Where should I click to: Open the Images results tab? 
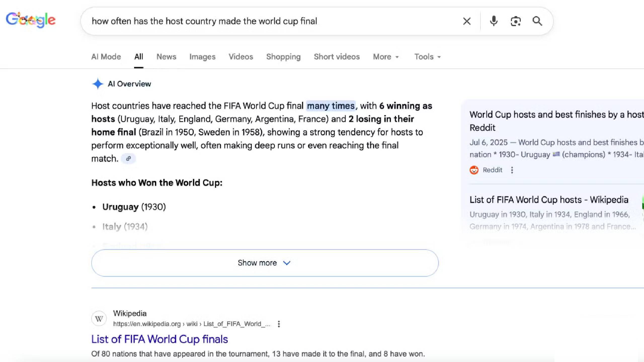[x=202, y=57]
